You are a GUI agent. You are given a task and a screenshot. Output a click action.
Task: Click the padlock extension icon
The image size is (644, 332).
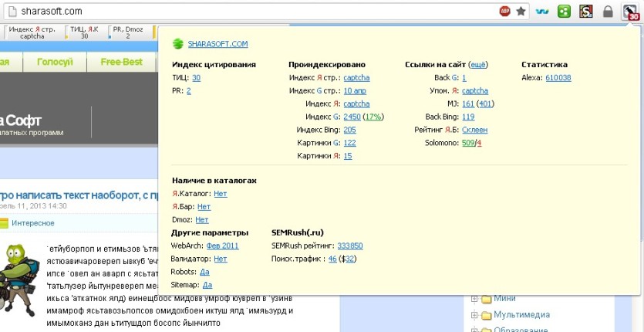[608, 12]
